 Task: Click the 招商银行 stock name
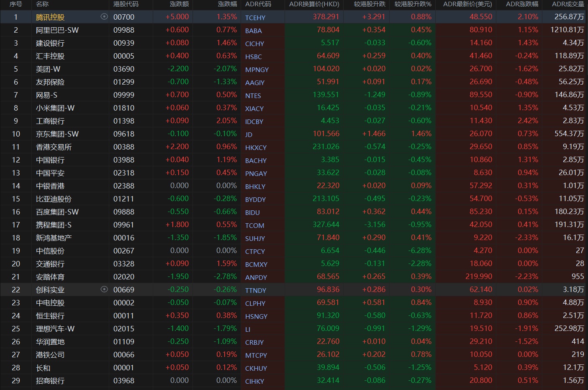pos(50,381)
